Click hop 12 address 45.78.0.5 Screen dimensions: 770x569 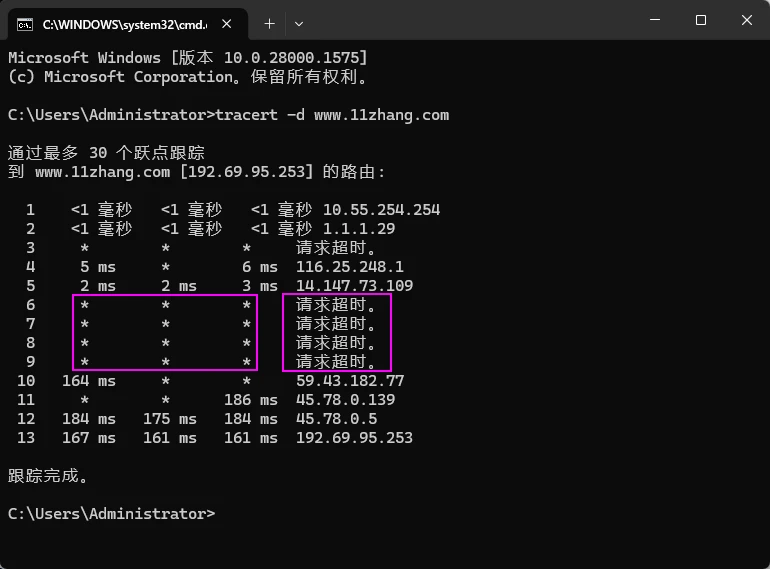[336, 419]
